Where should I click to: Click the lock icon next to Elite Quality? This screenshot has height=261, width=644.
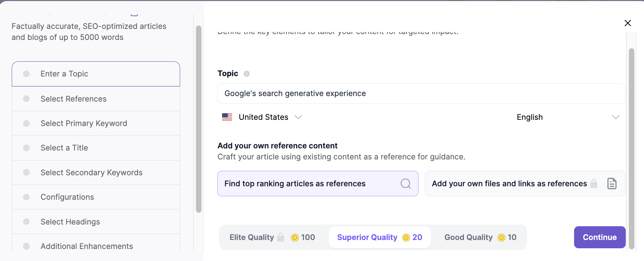point(281,237)
